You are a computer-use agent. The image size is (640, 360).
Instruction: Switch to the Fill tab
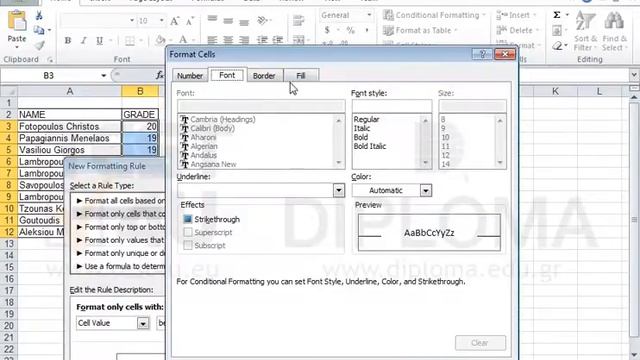(x=301, y=76)
